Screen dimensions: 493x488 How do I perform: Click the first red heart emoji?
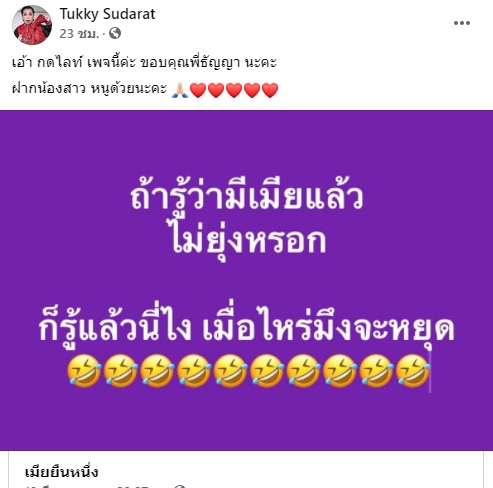pyautogui.click(x=198, y=90)
